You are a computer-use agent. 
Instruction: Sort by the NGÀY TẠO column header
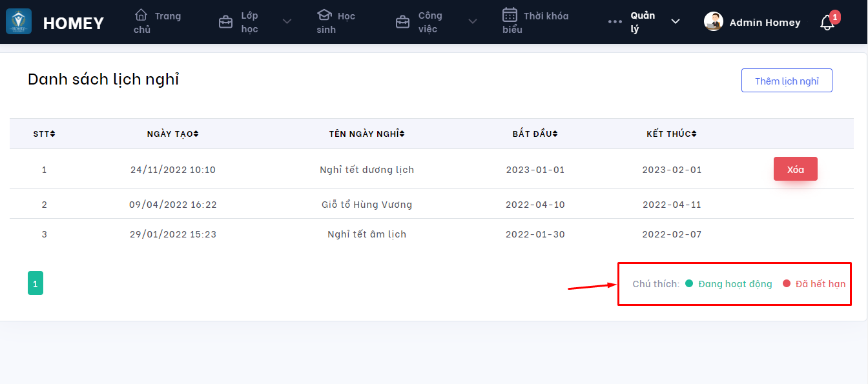(172, 134)
